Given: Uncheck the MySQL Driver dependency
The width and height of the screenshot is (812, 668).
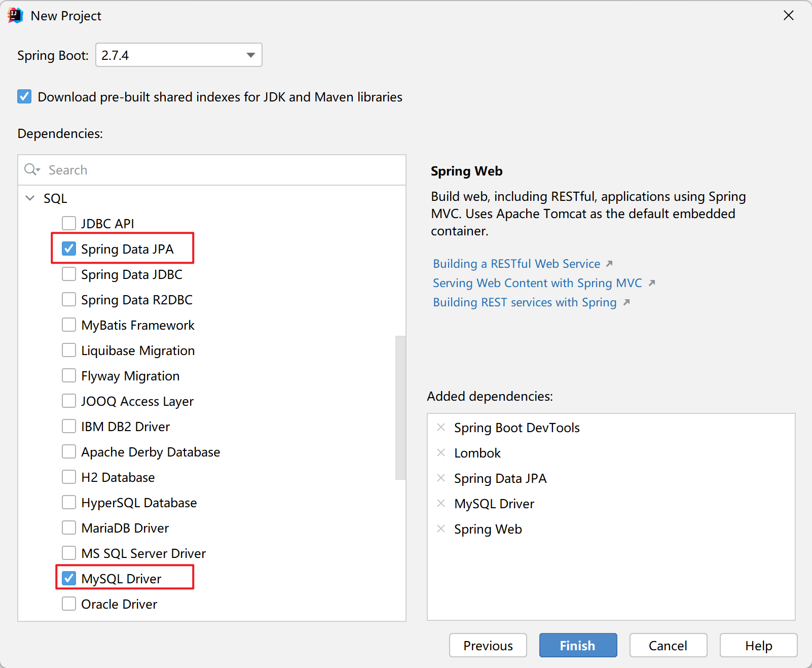Looking at the screenshot, I should click(69, 578).
